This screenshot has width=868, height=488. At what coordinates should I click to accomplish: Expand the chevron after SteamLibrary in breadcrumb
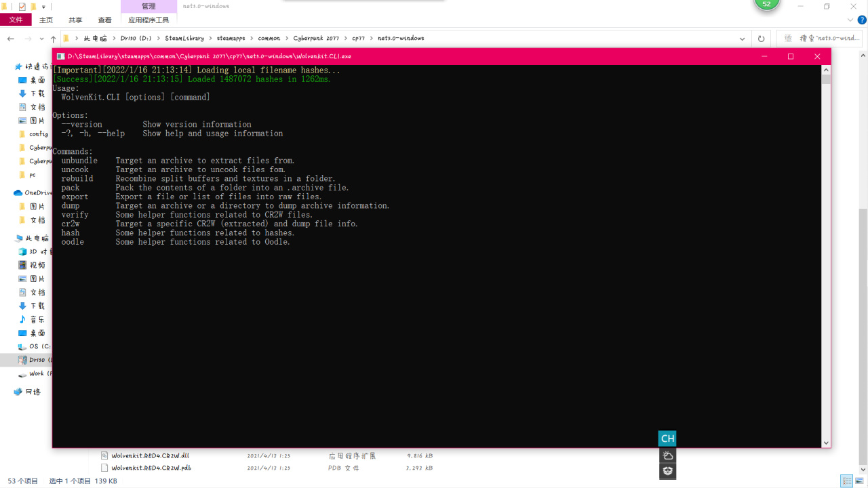(x=211, y=39)
